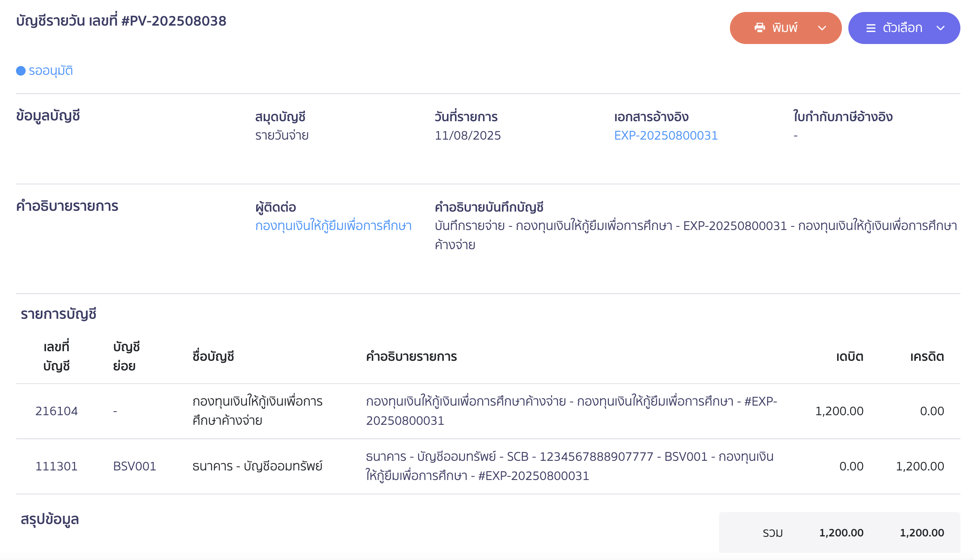The image size is (974, 560).
Task: Click the บัญชีย่อย column header
Action: 126,356
